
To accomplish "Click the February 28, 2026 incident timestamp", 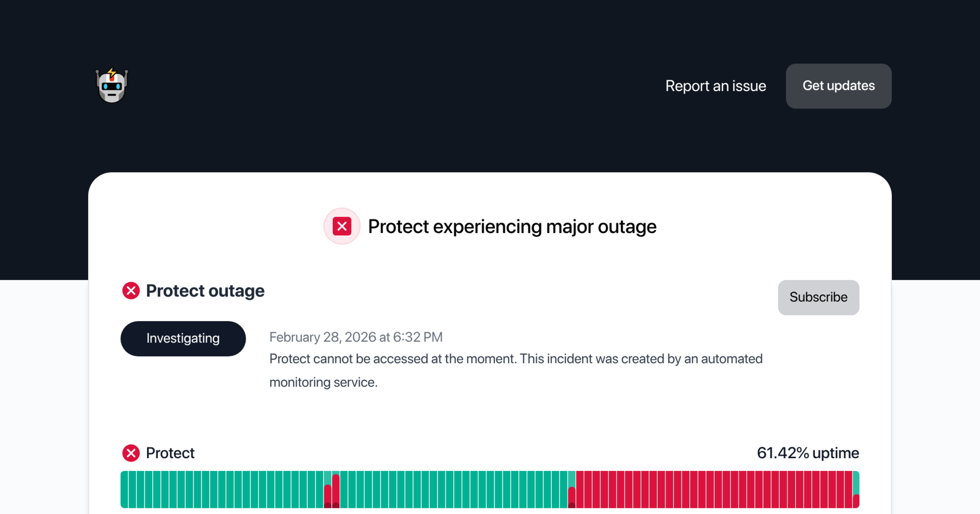I will tap(356, 337).
